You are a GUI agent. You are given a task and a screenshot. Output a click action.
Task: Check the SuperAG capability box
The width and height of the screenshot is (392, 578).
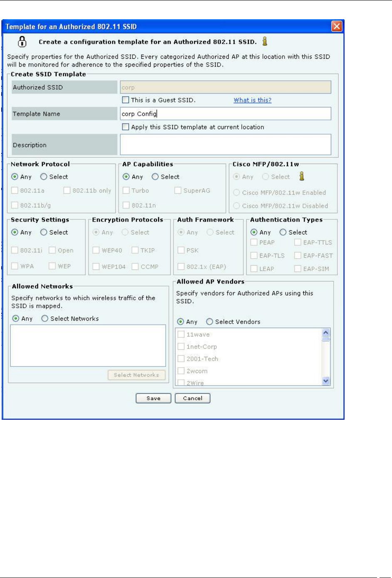178,190
